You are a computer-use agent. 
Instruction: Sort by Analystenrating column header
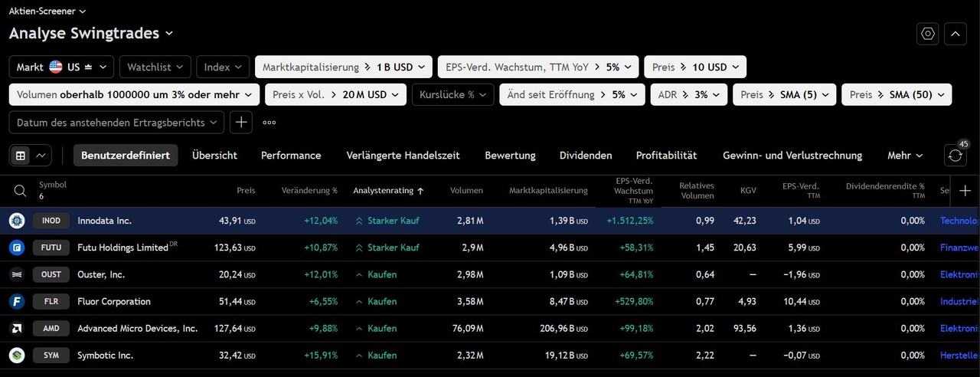pyautogui.click(x=388, y=191)
